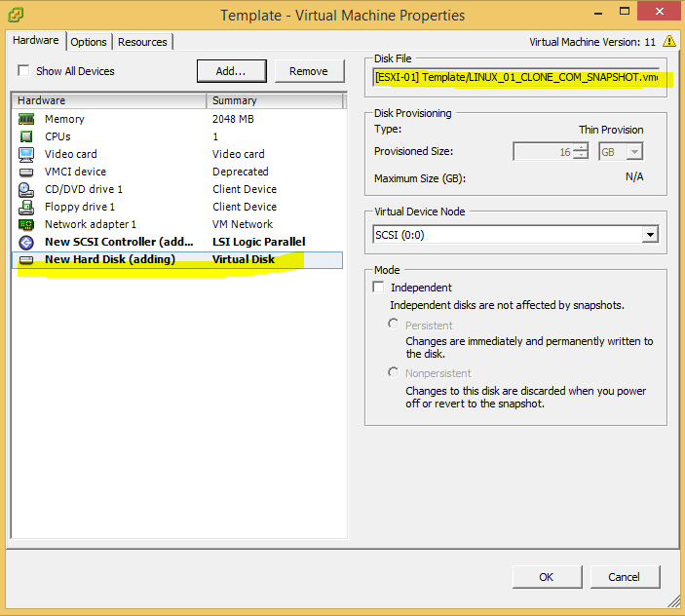Switch to the Options tab
This screenshot has height=616, width=685.
89,42
